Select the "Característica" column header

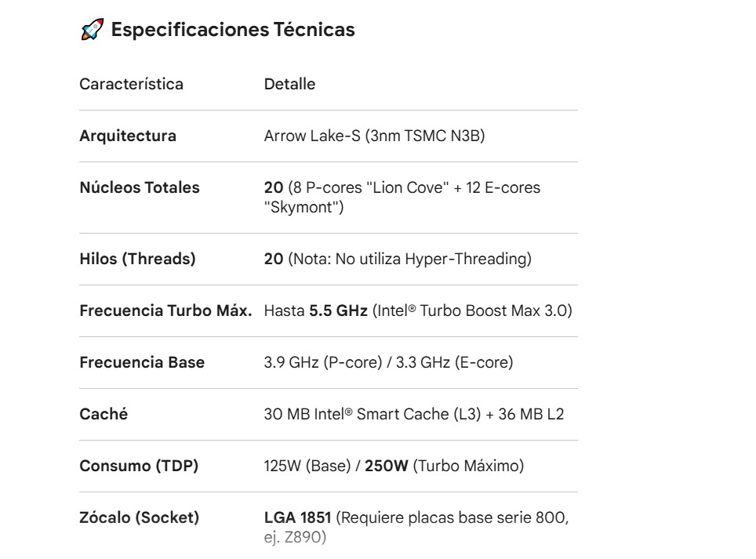[x=131, y=84]
